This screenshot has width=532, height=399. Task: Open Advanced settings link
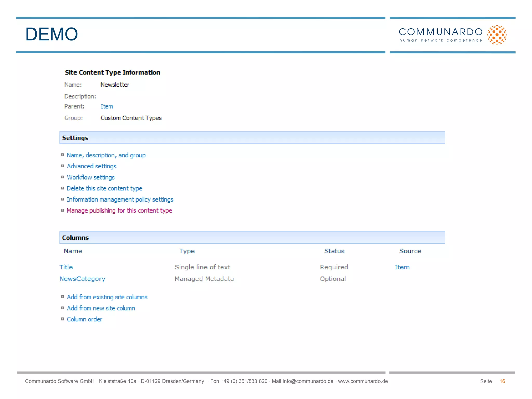91,166
